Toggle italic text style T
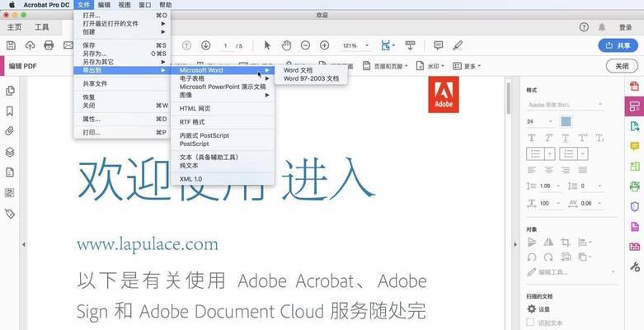The height and width of the screenshot is (330, 644). pyautogui.click(x=548, y=138)
